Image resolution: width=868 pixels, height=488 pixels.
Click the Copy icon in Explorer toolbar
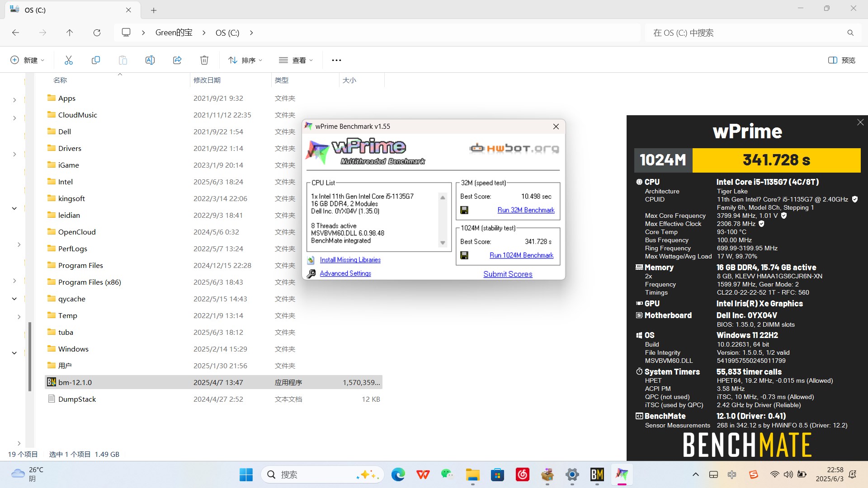tap(96, 60)
